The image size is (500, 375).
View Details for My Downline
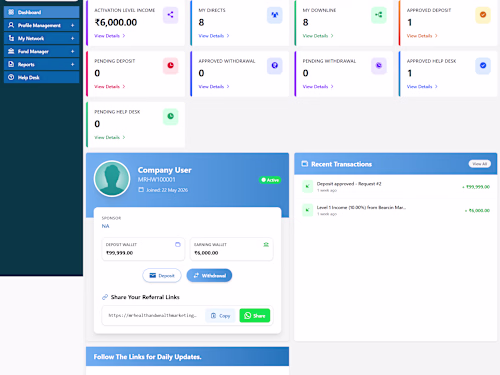318,36
